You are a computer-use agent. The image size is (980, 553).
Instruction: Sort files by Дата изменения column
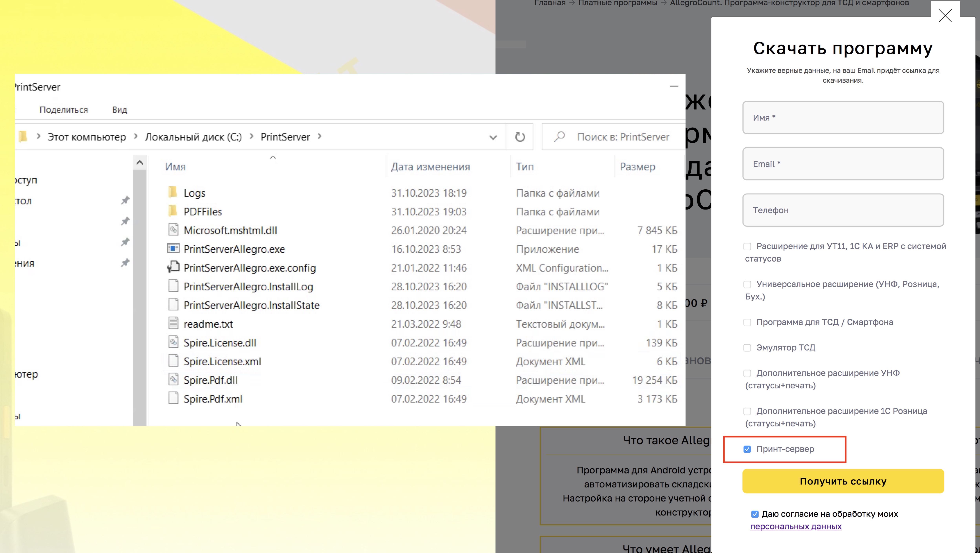[430, 167]
